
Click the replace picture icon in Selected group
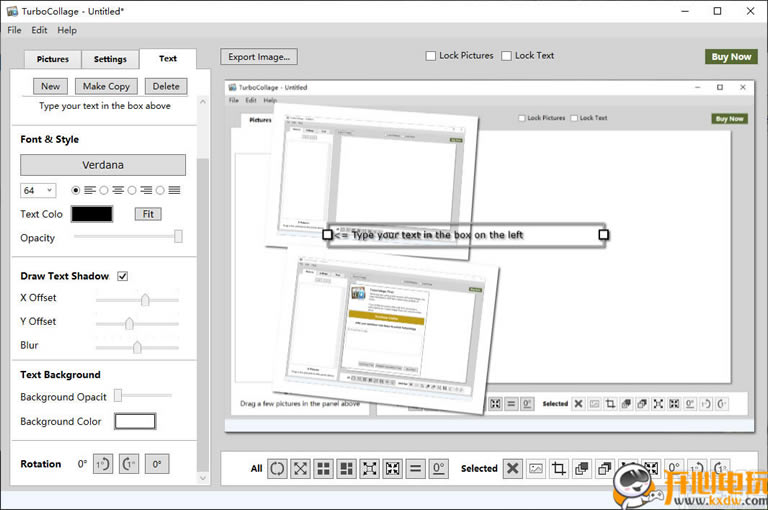point(536,468)
